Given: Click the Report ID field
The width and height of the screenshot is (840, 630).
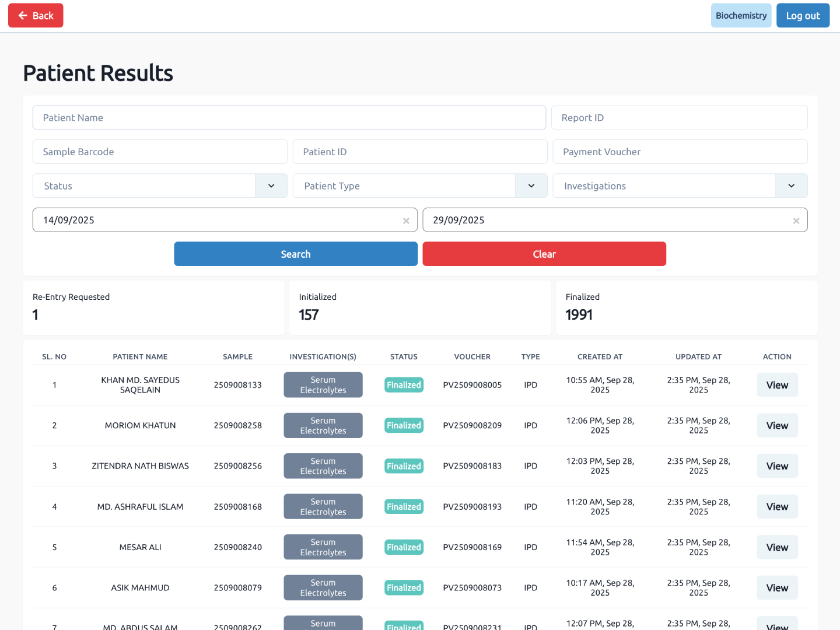Looking at the screenshot, I should click(x=679, y=117).
